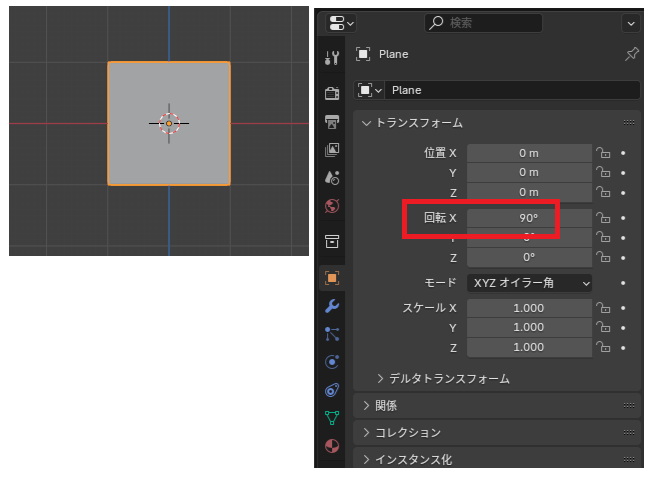This screenshot has width=652, height=479.
Task: Open the Modifiers wrench tab
Action: coord(332,306)
